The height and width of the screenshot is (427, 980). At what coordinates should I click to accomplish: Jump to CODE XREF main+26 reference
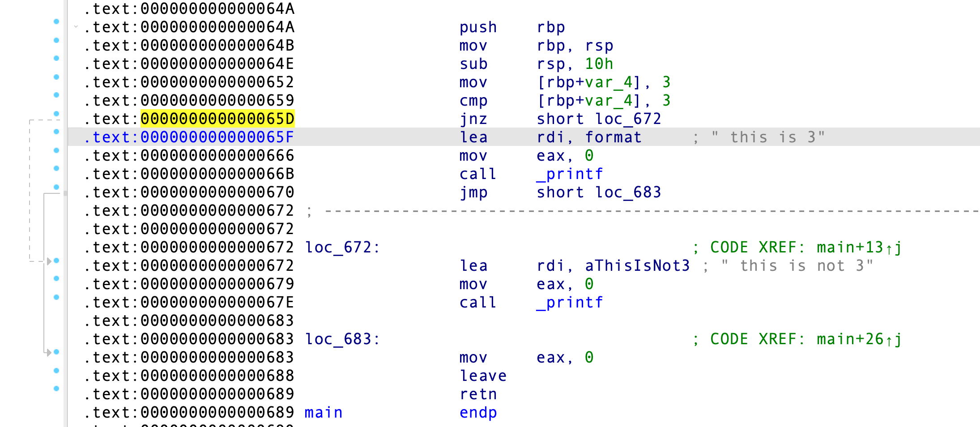(x=859, y=339)
